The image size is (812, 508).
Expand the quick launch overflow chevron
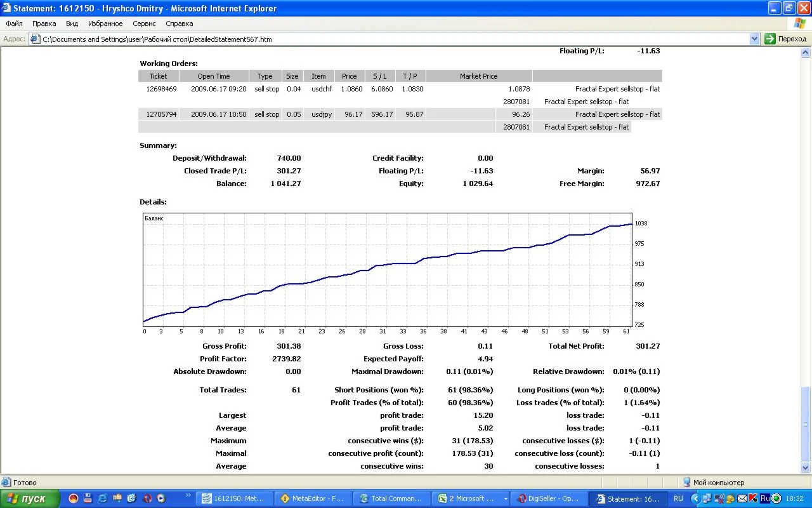click(188, 495)
